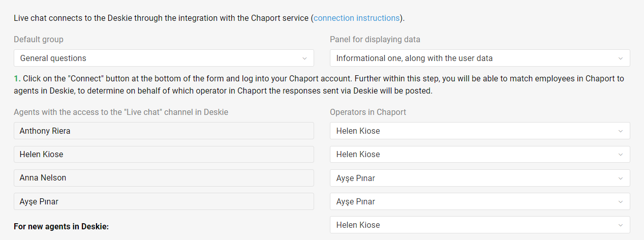Click the chevron of Panel for displaying data
644x240 pixels.
point(620,58)
